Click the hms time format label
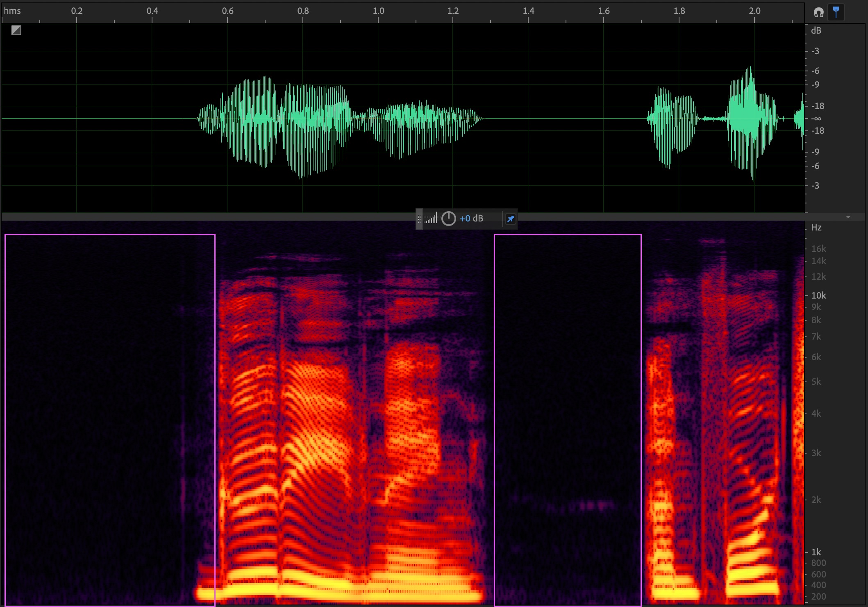This screenshot has width=868, height=607. [12, 11]
